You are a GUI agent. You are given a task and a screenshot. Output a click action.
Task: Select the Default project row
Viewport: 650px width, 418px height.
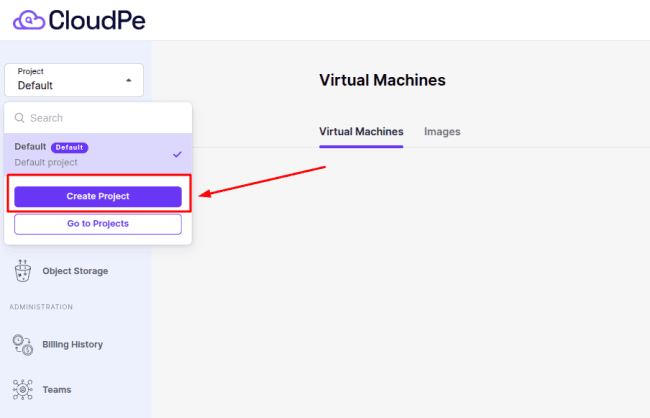coord(98,154)
